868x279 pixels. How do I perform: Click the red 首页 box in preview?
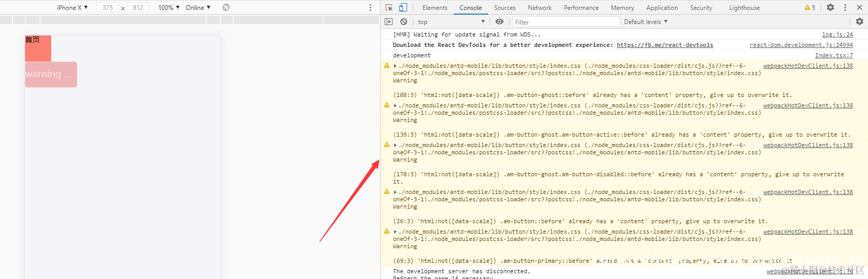(38, 48)
